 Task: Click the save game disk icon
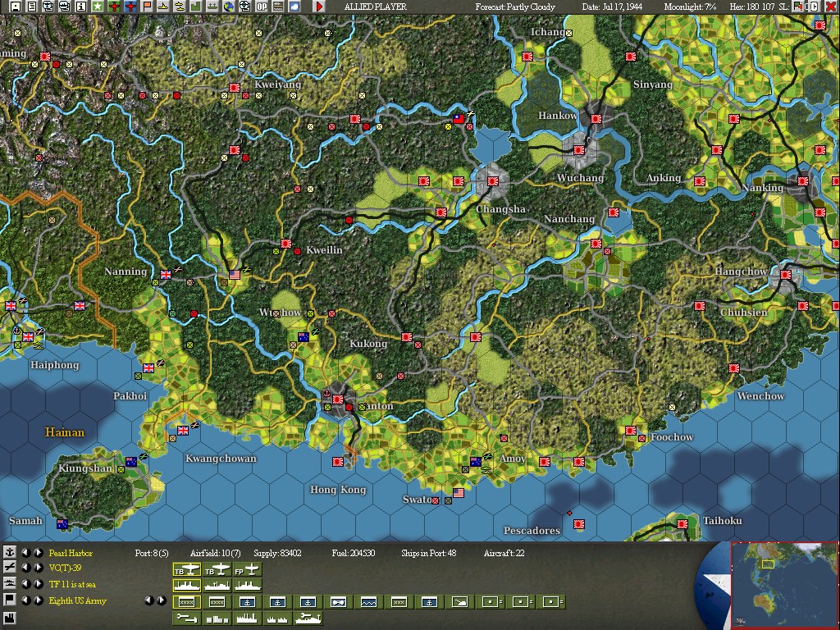click(x=16, y=7)
